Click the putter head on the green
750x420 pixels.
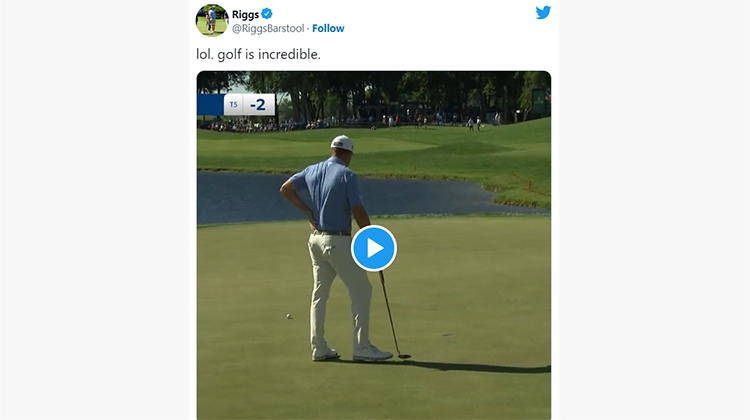click(x=404, y=356)
